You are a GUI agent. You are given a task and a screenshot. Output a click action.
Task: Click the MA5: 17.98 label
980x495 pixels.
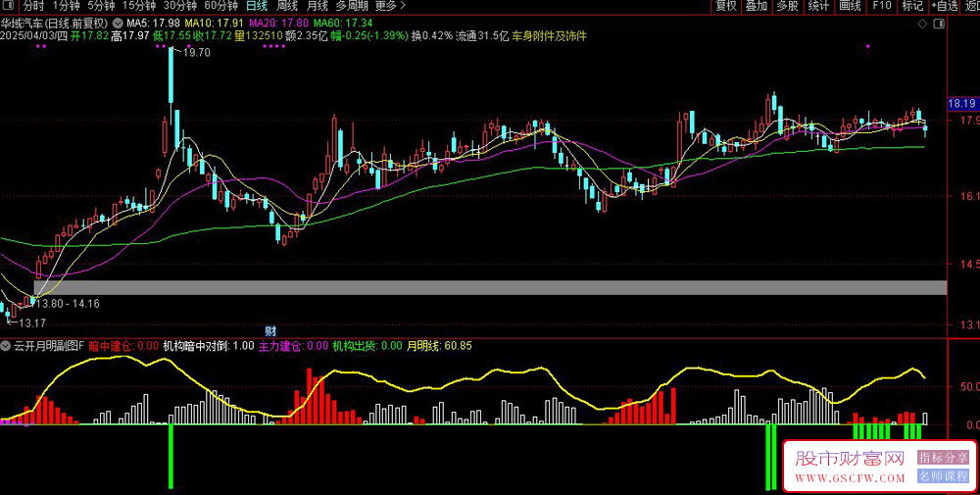pos(153,24)
